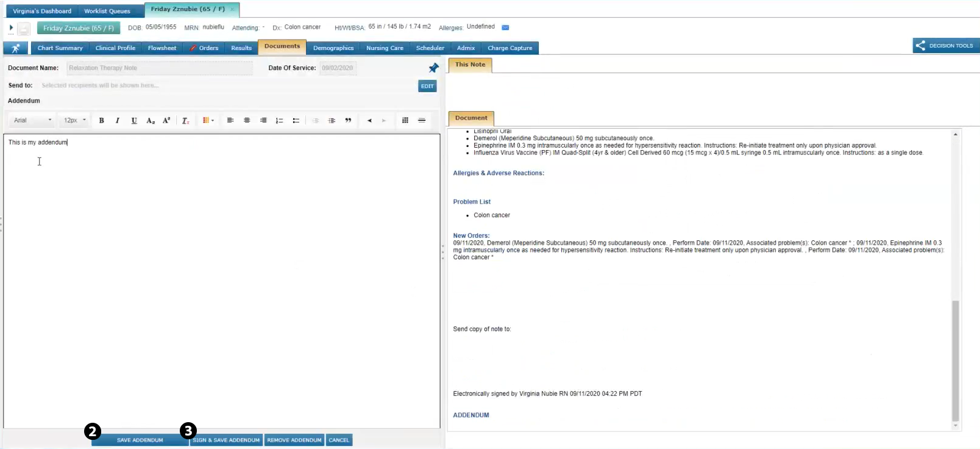This screenshot has height=449, width=980.
Task: Open the Arial font family dropdown
Action: tap(32, 121)
